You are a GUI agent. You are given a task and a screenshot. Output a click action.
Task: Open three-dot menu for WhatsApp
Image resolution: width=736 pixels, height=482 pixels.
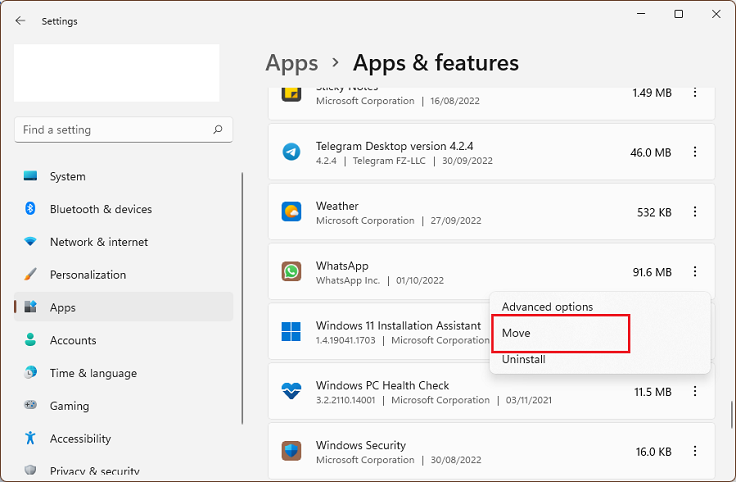coord(695,271)
